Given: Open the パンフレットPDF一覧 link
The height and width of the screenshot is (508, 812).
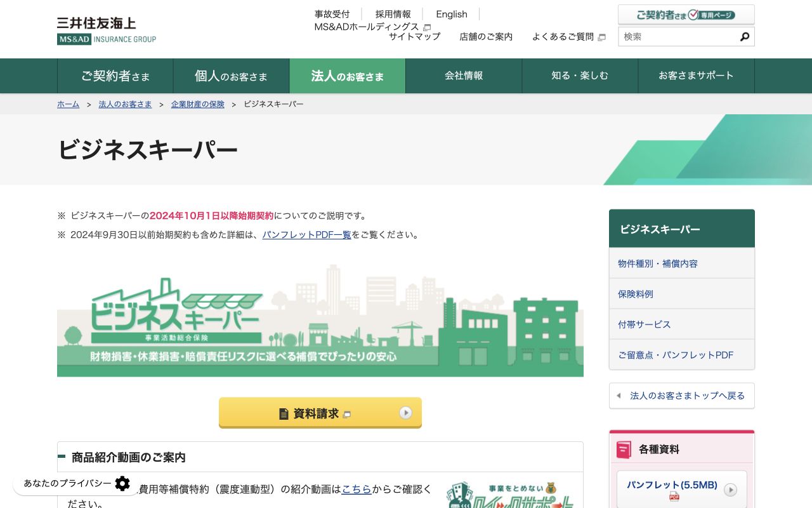Looking at the screenshot, I should click(x=306, y=235).
